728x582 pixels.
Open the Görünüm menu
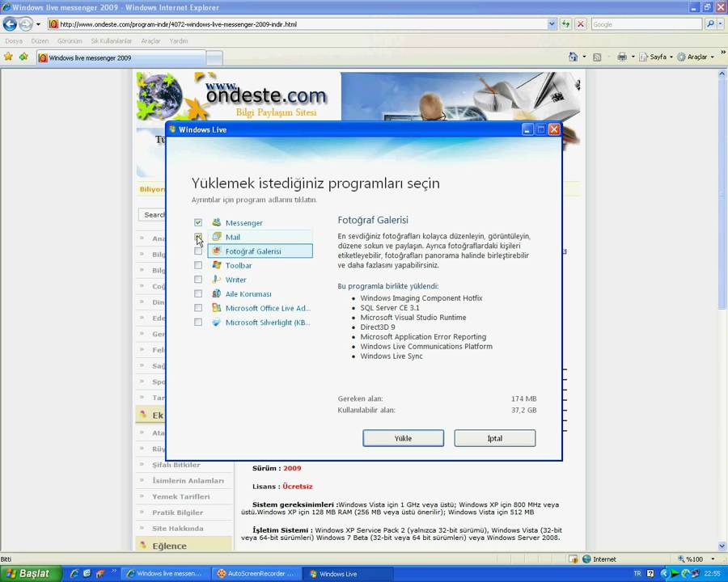[70, 41]
